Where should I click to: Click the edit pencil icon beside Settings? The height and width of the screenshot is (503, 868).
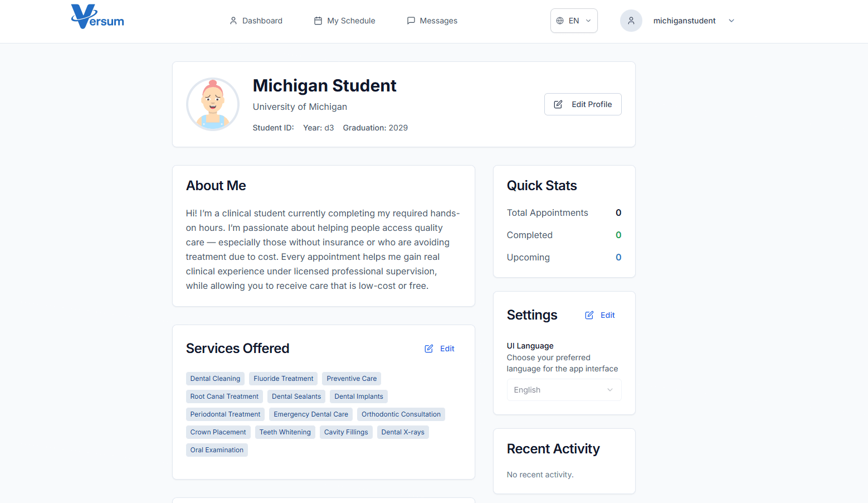click(589, 315)
